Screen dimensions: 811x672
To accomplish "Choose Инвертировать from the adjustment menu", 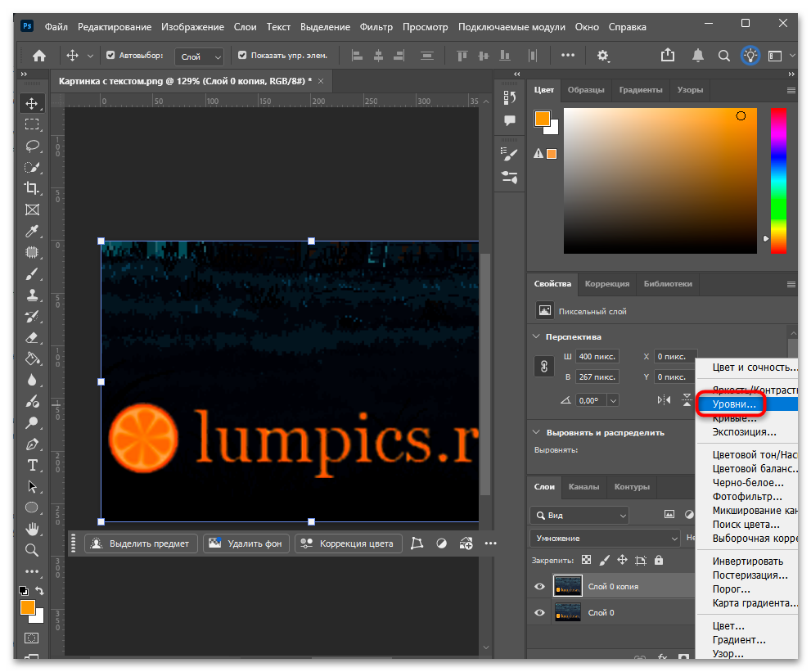I will [x=747, y=562].
